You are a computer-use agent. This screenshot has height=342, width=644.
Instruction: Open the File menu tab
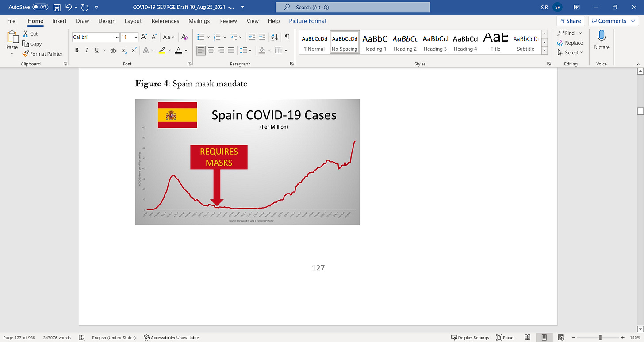(x=11, y=21)
